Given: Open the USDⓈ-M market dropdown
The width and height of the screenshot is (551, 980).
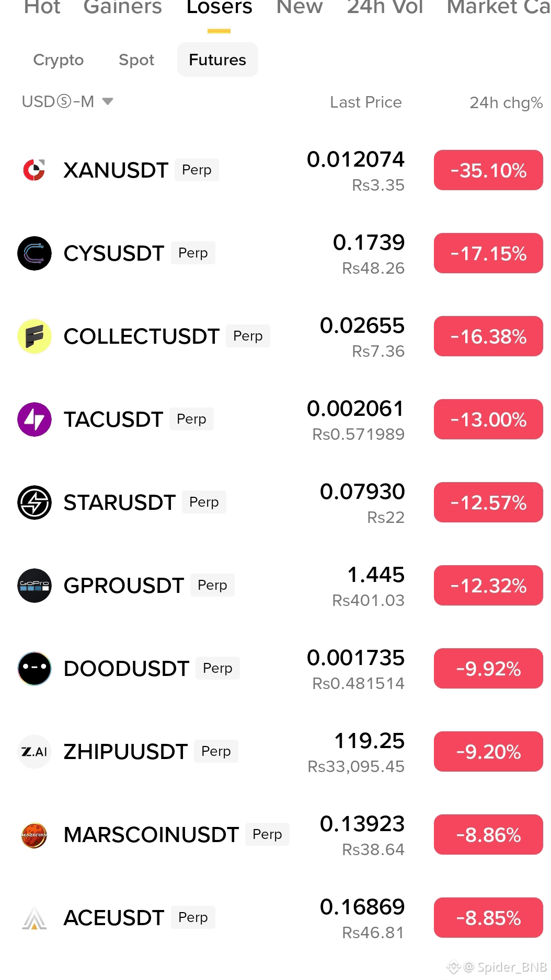Looking at the screenshot, I should click(67, 101).
